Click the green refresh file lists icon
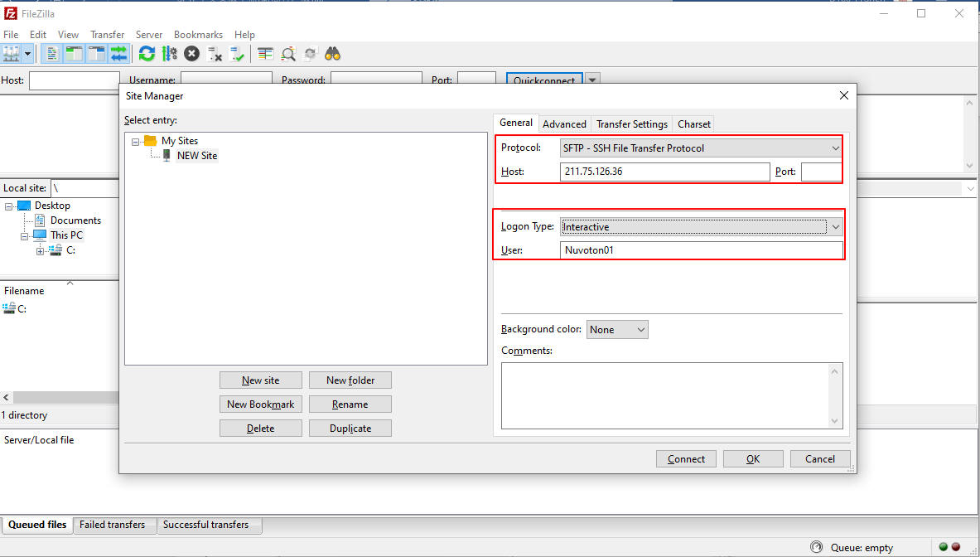 (x=147, y=54)
